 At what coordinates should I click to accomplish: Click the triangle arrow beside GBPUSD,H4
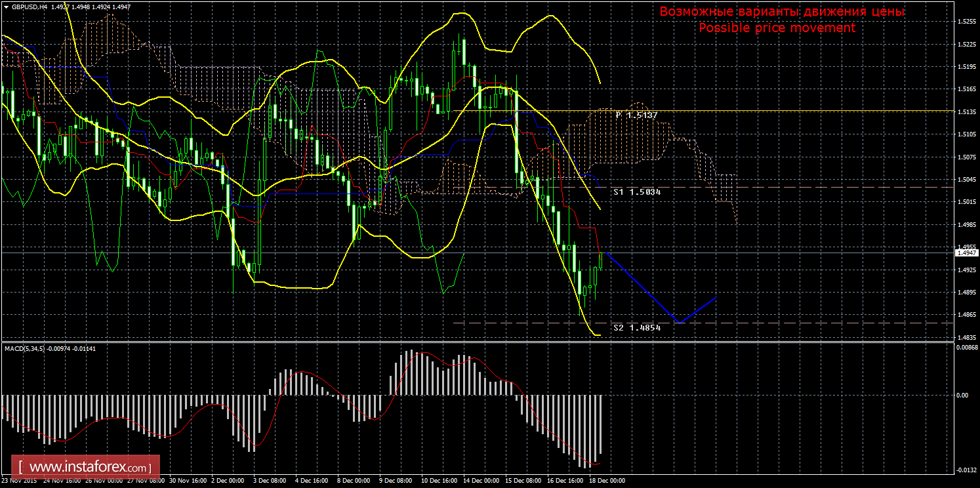click(6, 7)
